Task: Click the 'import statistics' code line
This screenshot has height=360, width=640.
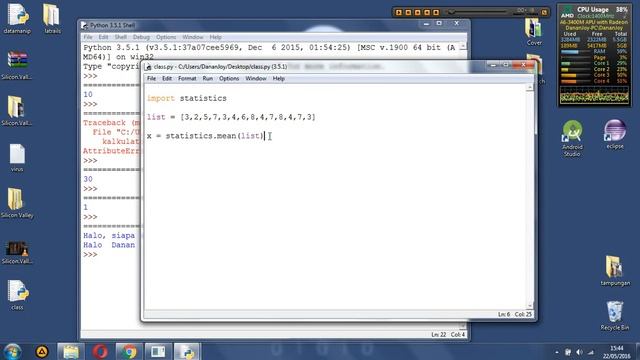Action: pos(187,98)
